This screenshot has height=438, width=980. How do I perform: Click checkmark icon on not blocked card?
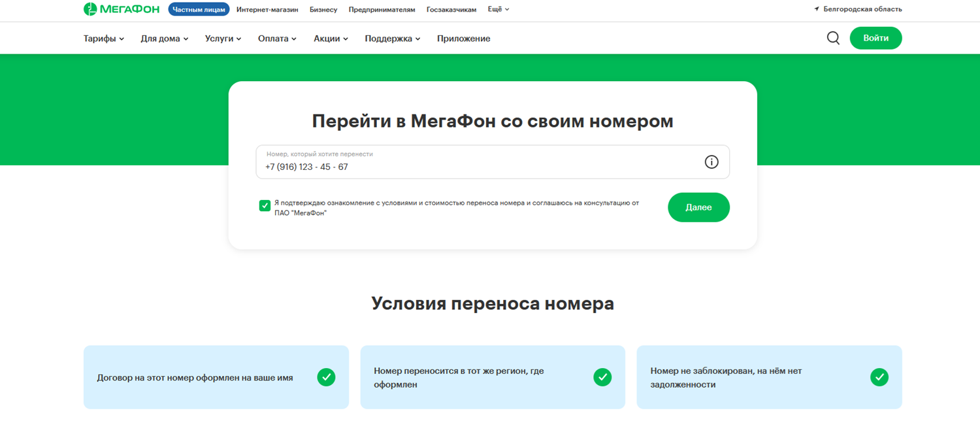(879, 377)
